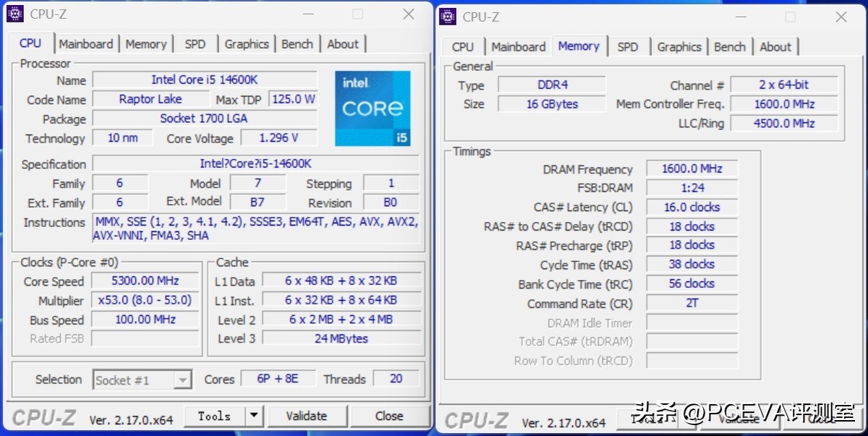The width and height of the screenshot is (868, 436).
Task: Open the Tools menu via its dropdown arrow
Action: pos(252,416)
